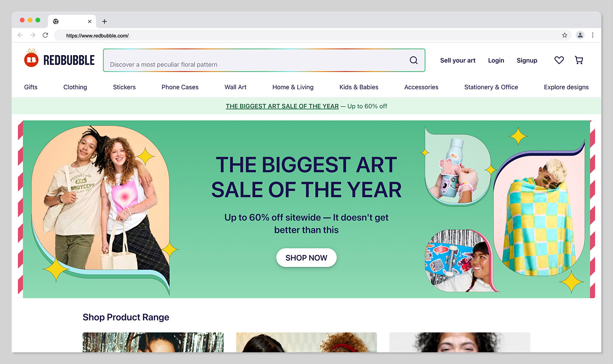Viewport: 613px width, 364px height.
Task: Reload the page in browser
Action: [x=45, y=35]
